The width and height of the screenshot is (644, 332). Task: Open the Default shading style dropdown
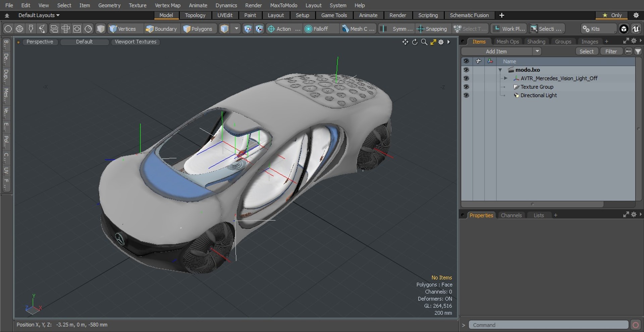[84, 42]
